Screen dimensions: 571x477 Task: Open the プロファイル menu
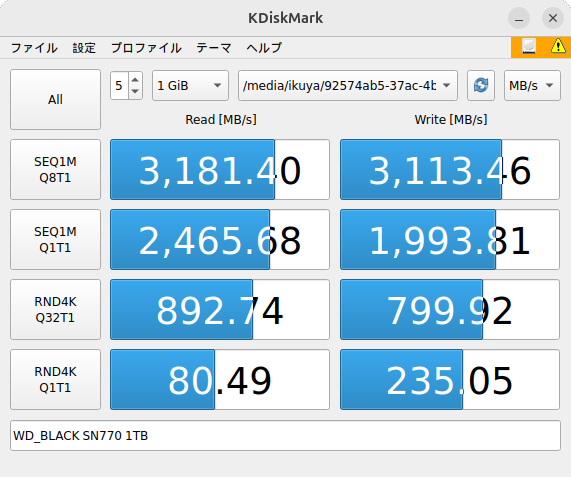coord(146,48)
